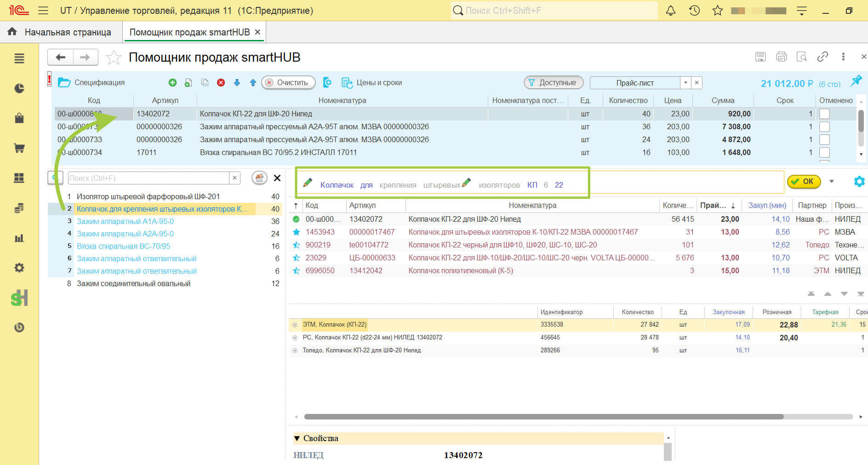Click the Очистить button

coord(288,83)
